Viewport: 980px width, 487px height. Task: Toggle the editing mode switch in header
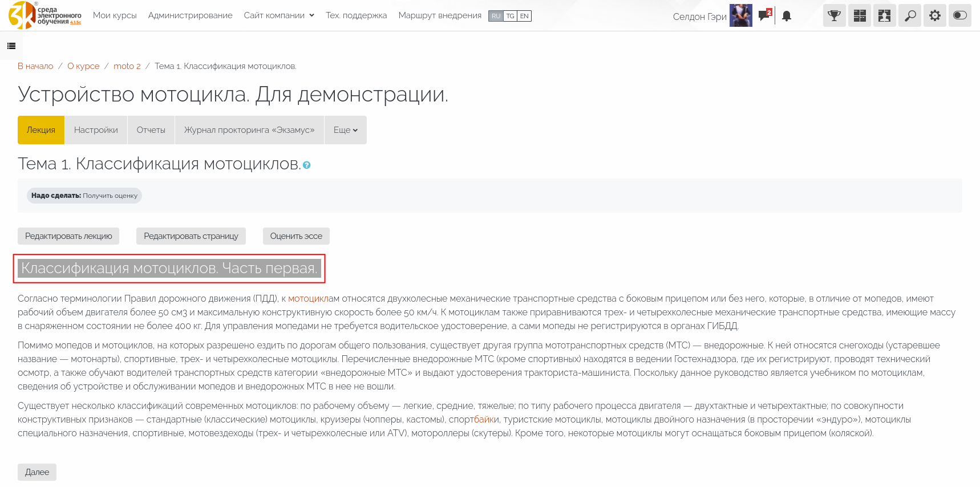959,16
